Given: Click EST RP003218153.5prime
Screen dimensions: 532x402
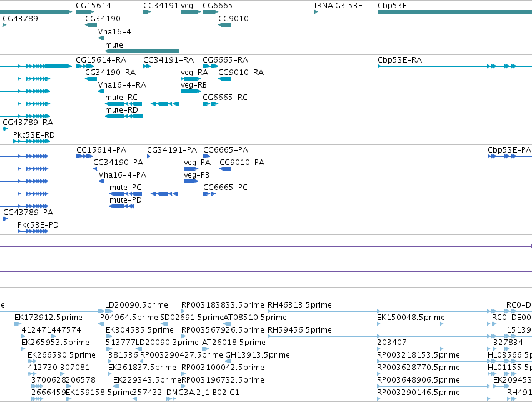Looking at the screenshot, I should [419, 355].
